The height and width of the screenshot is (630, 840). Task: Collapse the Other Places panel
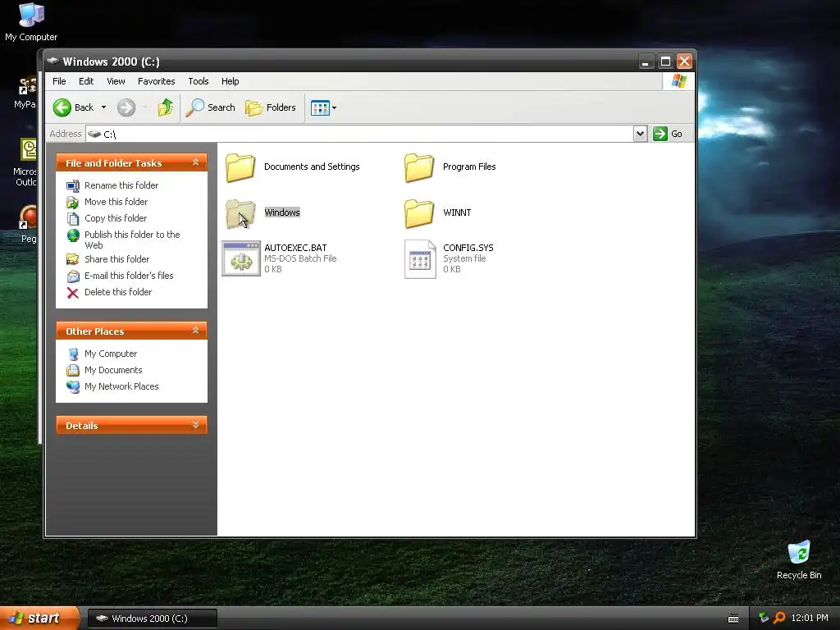click(195, 331)
